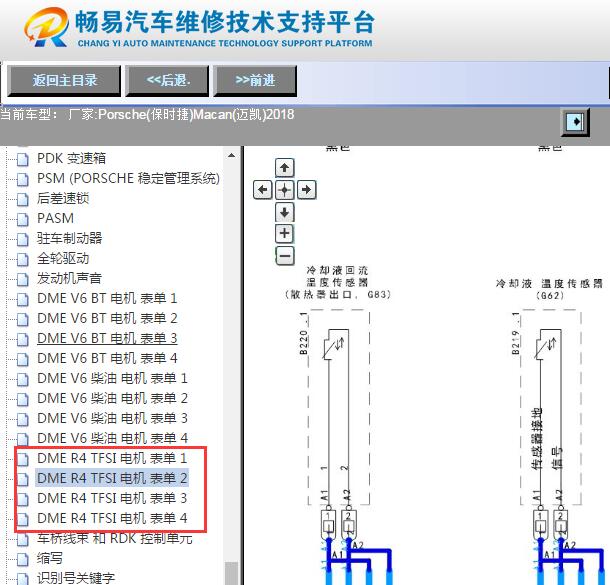The image size is (610, 585).
Task: Click the document icon beside PDK 变速箱
Action: coord(23,159)
